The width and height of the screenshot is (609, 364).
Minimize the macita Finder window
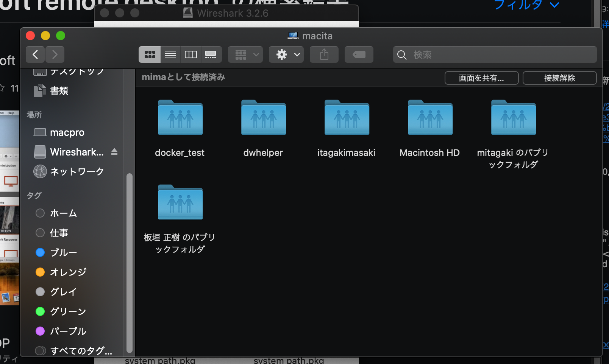[x=45, y=36]
